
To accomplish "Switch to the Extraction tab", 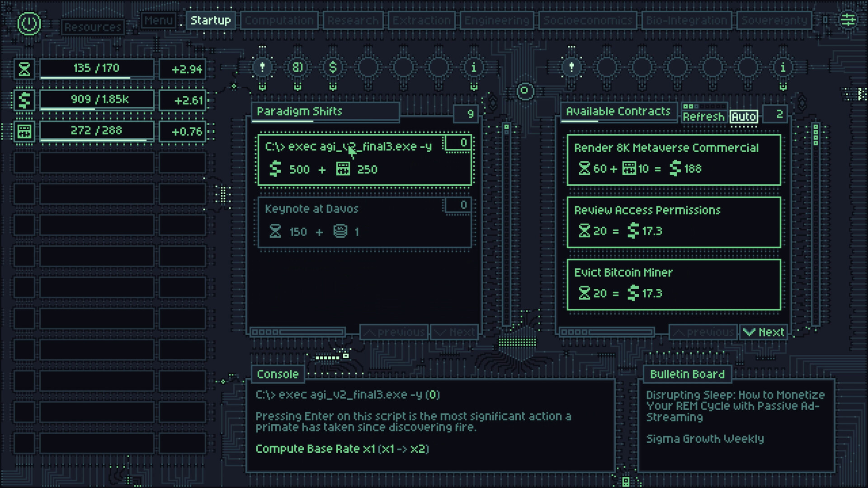I will coord(421,20).
